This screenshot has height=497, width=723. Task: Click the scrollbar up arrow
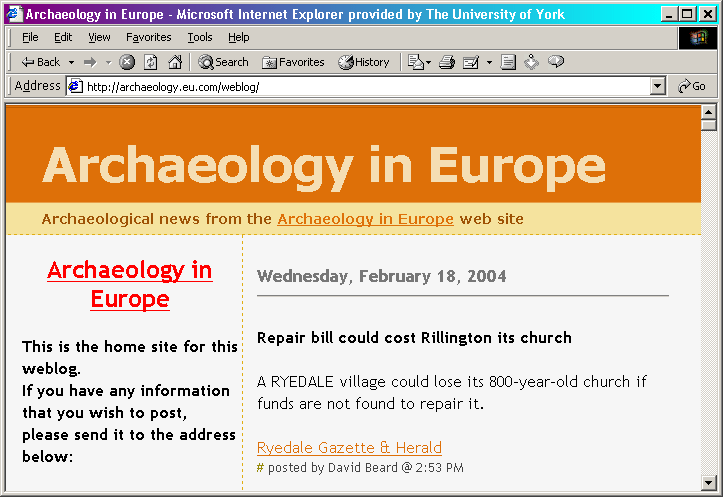[x=708, y=112]
